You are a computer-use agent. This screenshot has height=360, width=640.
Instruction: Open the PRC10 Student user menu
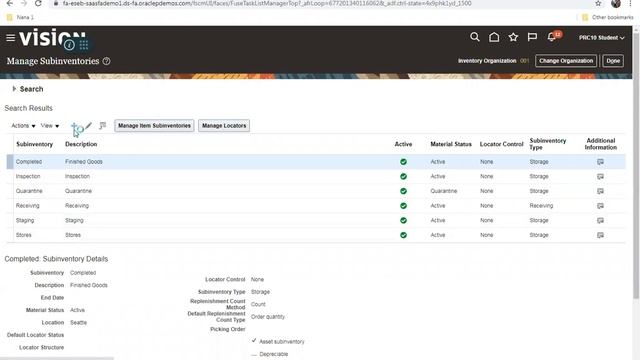pyautogui.click(x=601, y=38)
